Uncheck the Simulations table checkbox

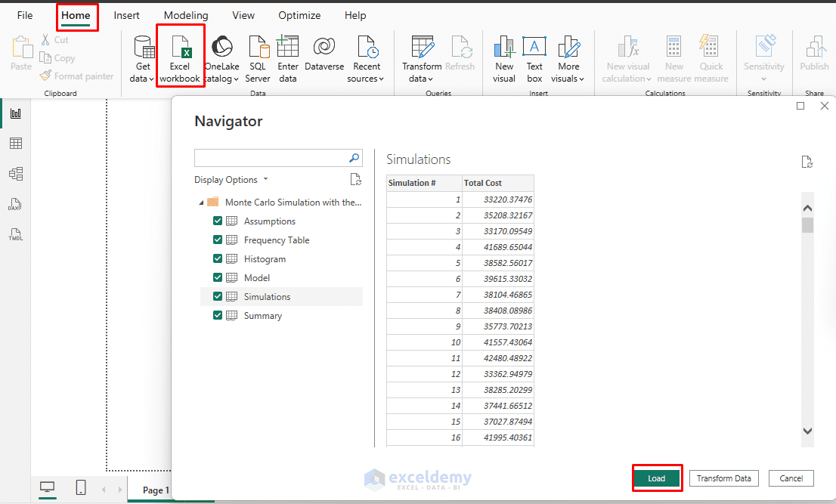[218, 296]
